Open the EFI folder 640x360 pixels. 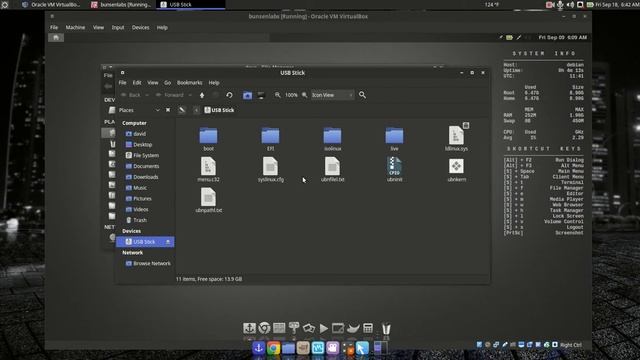[270, 139]
